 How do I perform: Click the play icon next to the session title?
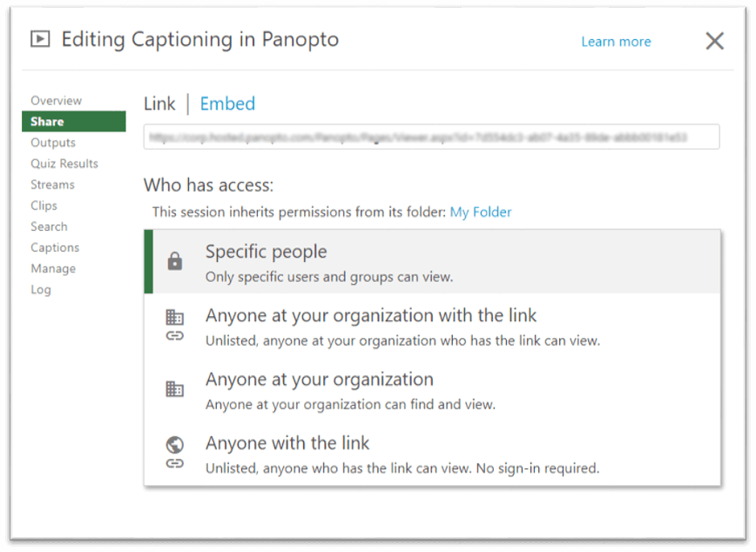tap(39, 39)
